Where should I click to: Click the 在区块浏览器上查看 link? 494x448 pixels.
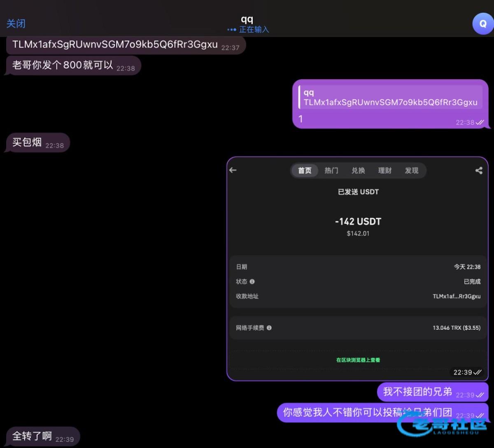(358, 360)
